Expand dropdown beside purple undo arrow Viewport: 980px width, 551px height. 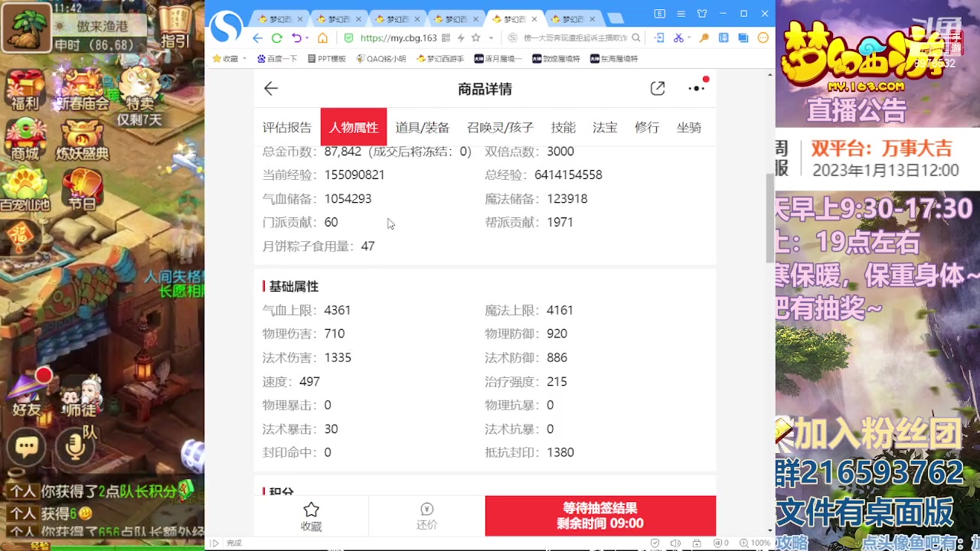tap(308, 37)
